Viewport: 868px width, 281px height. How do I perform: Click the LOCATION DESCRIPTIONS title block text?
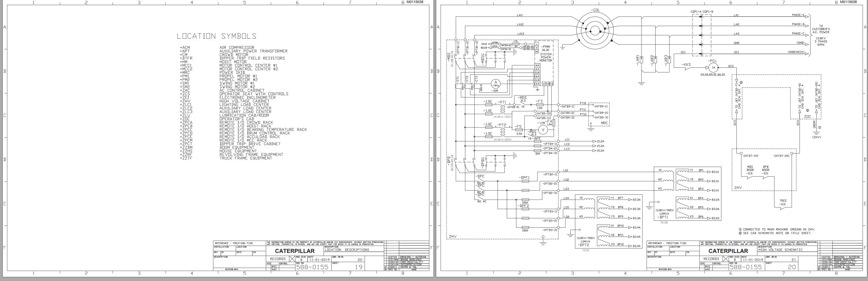pyautogui.click(x=347, y=250)
